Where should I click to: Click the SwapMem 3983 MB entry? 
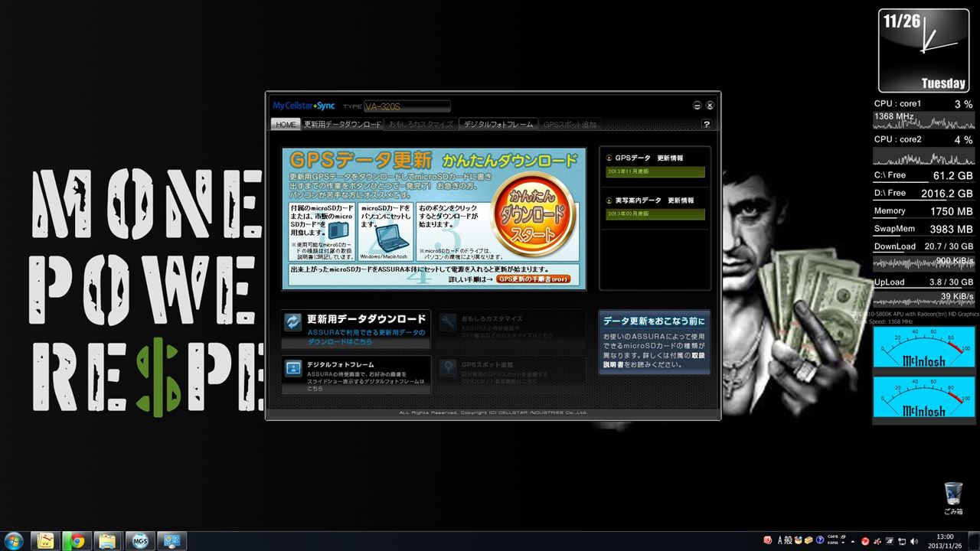click(x=924, y=229)
